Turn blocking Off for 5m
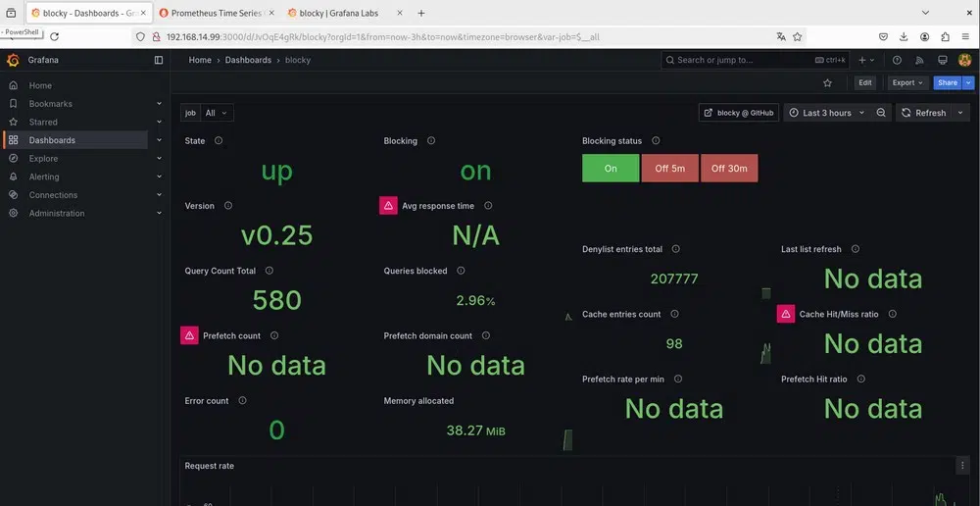This screenshot has width=980, height=506. [670, 169]
